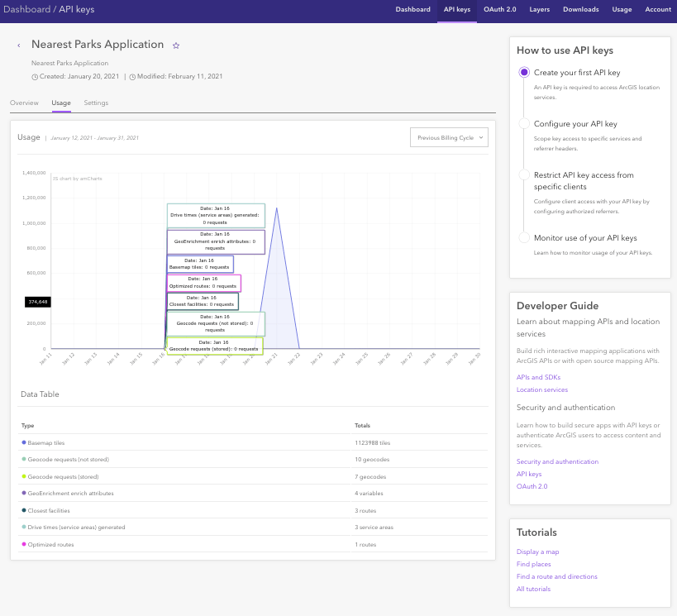The width and height of the screenshot is (677, 616).
Task: Select the Configure your API key step
Action: point(524,124)
